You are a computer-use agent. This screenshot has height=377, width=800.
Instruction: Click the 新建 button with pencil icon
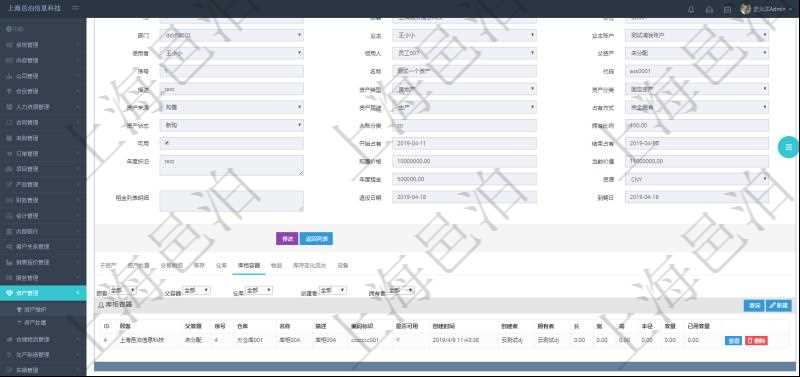point(779,305)
